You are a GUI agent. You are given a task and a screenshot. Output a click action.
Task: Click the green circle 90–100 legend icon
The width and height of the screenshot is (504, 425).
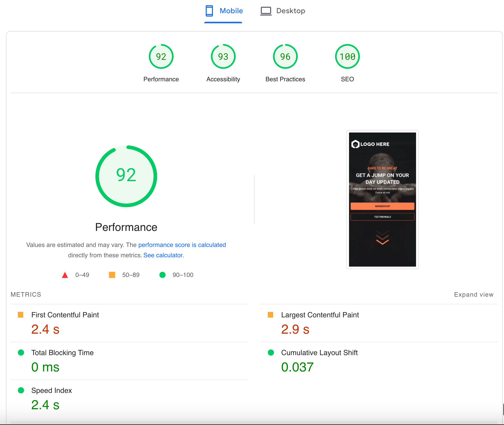pos(162,275)
